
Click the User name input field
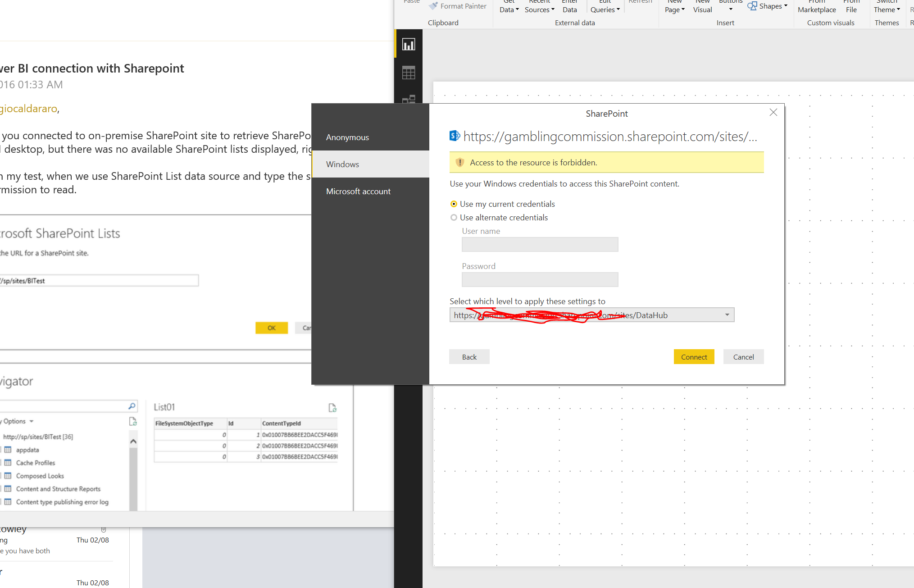[x=540, y=245]
